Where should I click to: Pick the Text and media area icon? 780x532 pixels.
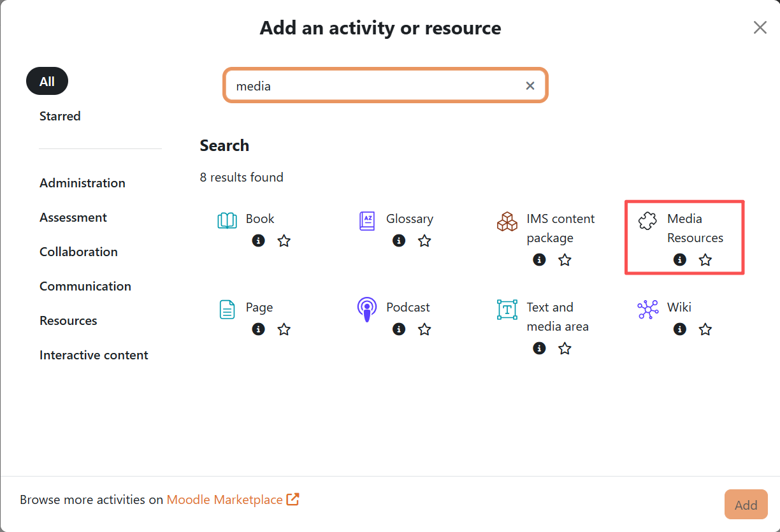click(x=507, y=310)
